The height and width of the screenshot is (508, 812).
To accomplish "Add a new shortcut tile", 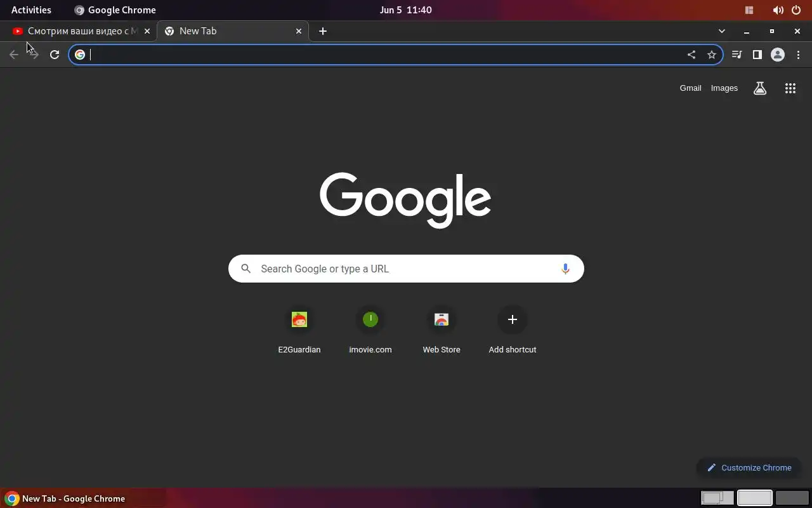I will (513, 330).
